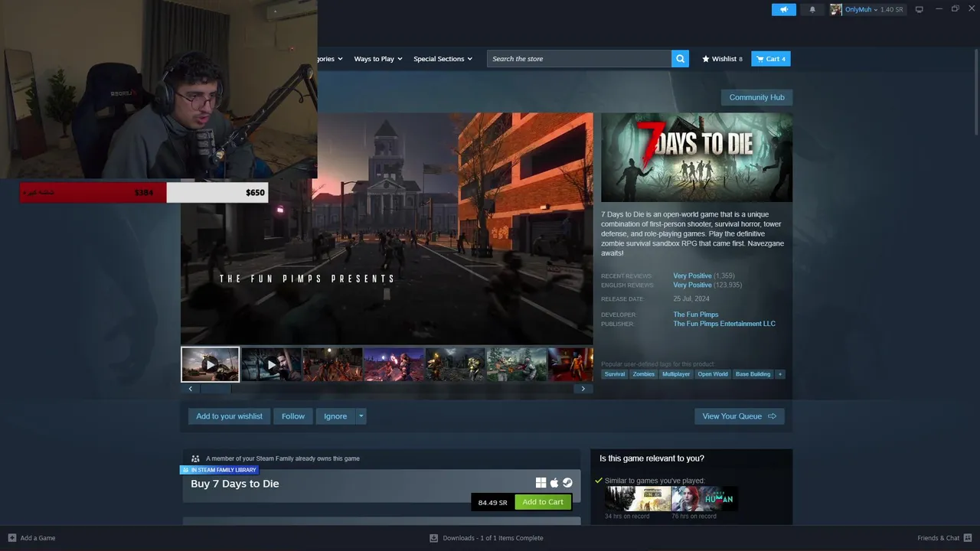This screenshot has height=551, width=980.
Task: Click into the Search the store field
Action: pos(579,59)
